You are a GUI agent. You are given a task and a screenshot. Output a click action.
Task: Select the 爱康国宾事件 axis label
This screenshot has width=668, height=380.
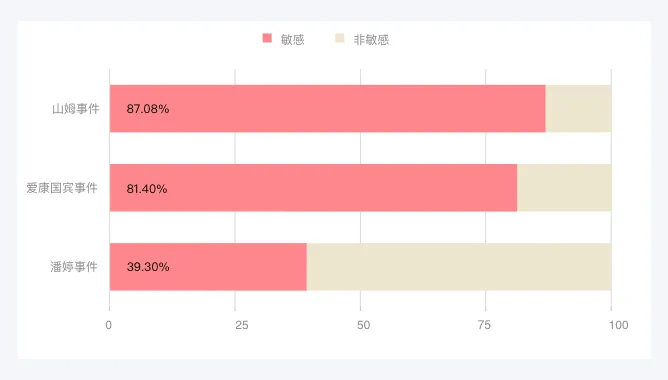click(x=62, y=188)
